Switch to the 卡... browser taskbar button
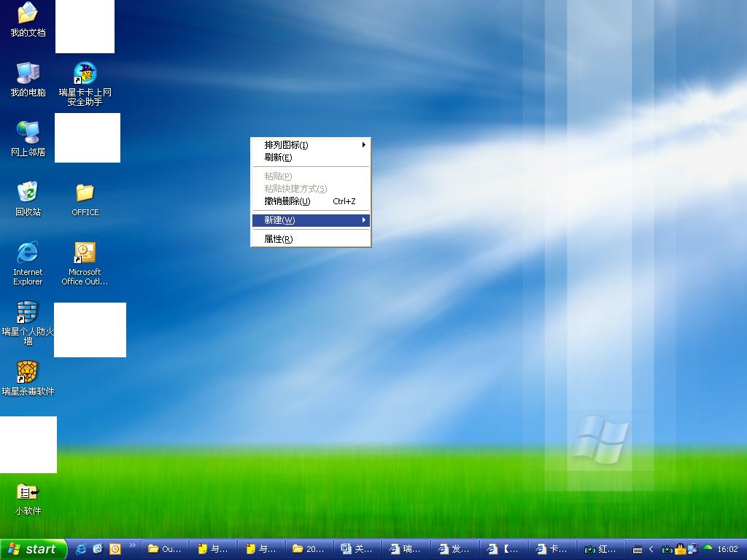The image size is (747, 560). [x=551, y=550]
